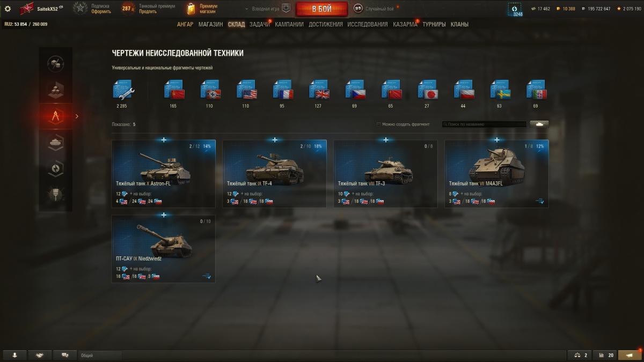This screenshot has height=362, width=644.
Task: Expand 'Взводная игра' platoon dropdown
Action: point(262,9)
